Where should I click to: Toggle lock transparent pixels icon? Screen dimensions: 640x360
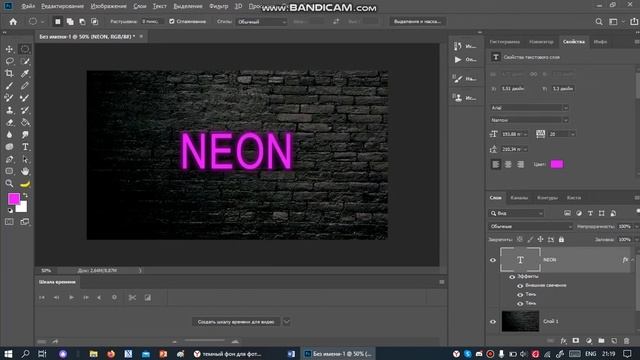(519, 240)
